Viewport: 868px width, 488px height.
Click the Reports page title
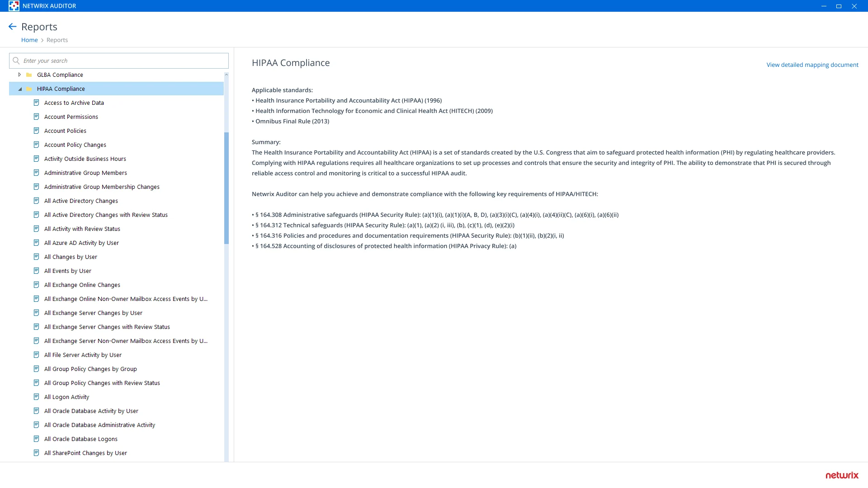[x=39, y=27]
